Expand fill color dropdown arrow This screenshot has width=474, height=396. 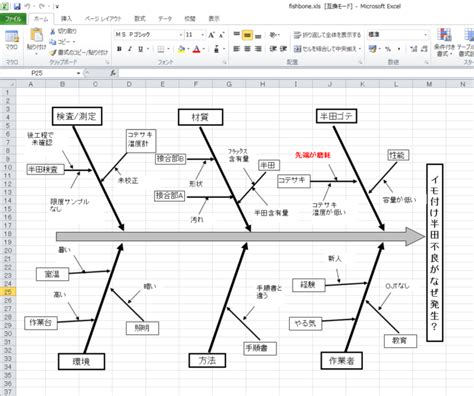(188, 49)
